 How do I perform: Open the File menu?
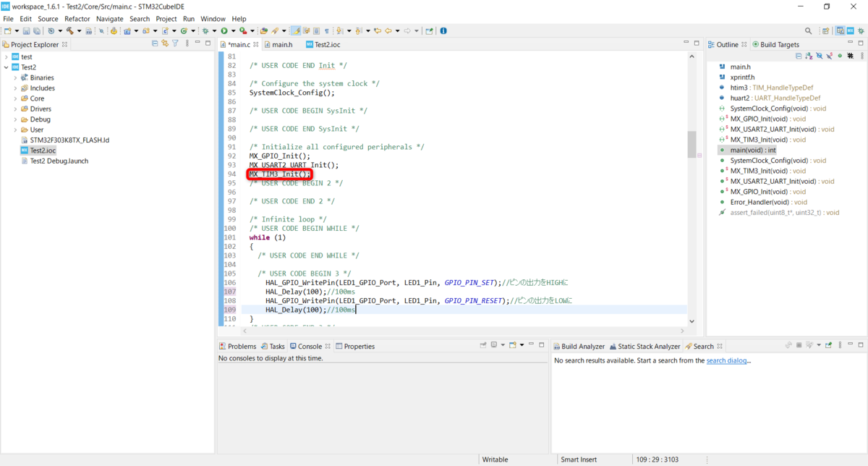[x=8, y=19]
